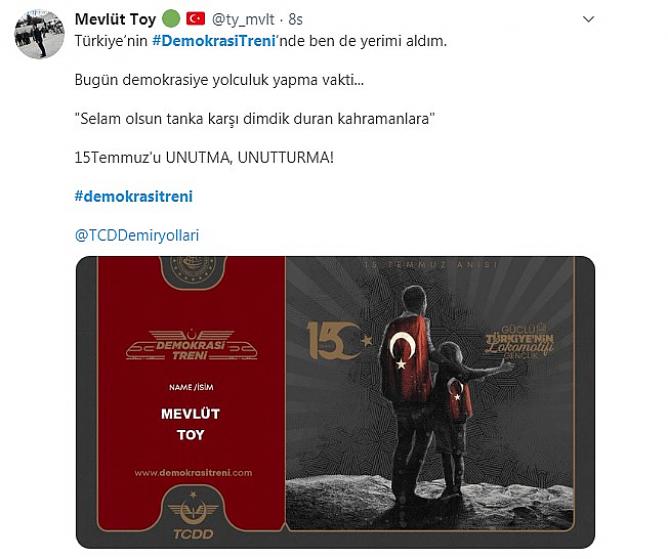Image resolution: width=668 pixels, height=559 pixels.
Task: Click the TCDD logo at the ticket bottom
Action: pos(193,516)
